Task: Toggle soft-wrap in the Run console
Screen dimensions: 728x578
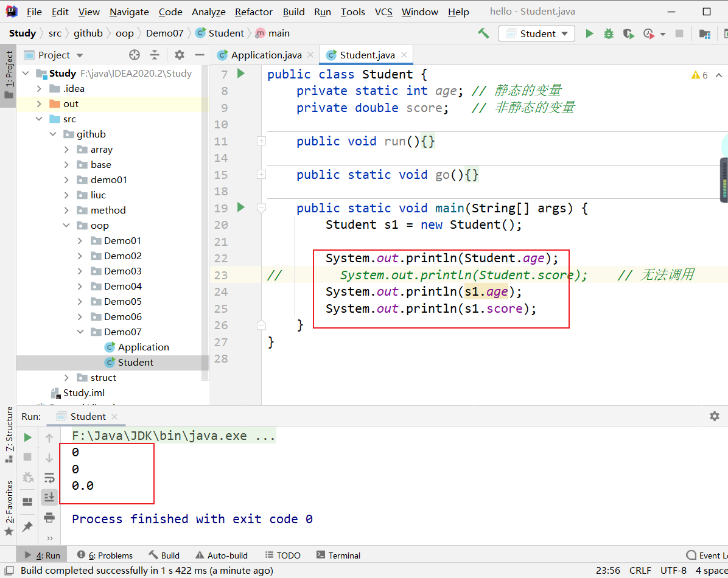Action: pyautogui.click(x=49, y=478)
